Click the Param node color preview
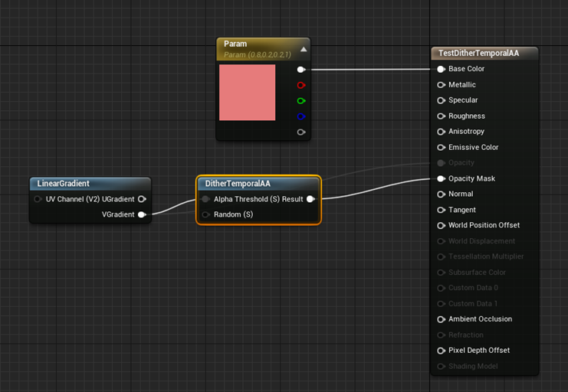 [x=247, y=93]
